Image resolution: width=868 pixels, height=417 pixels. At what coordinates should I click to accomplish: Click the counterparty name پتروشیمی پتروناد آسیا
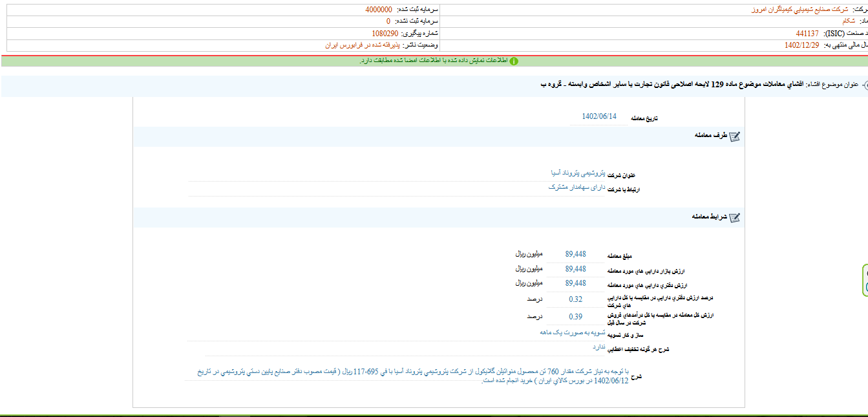click(577, 173)
